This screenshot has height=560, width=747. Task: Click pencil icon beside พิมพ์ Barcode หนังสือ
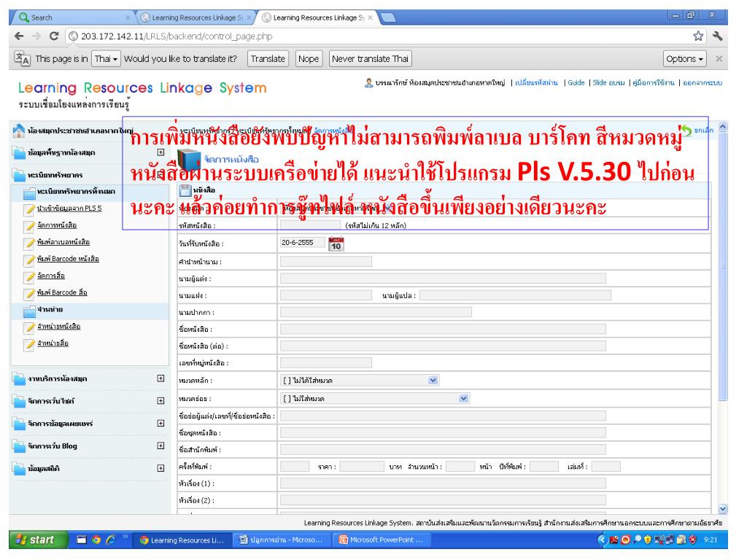pos(30,259)
